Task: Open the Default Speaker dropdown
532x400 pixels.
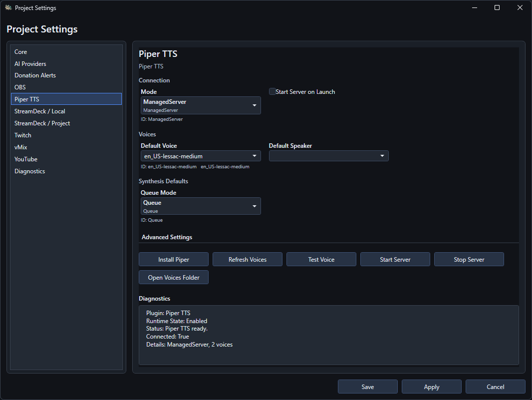Action: (328, 156)
